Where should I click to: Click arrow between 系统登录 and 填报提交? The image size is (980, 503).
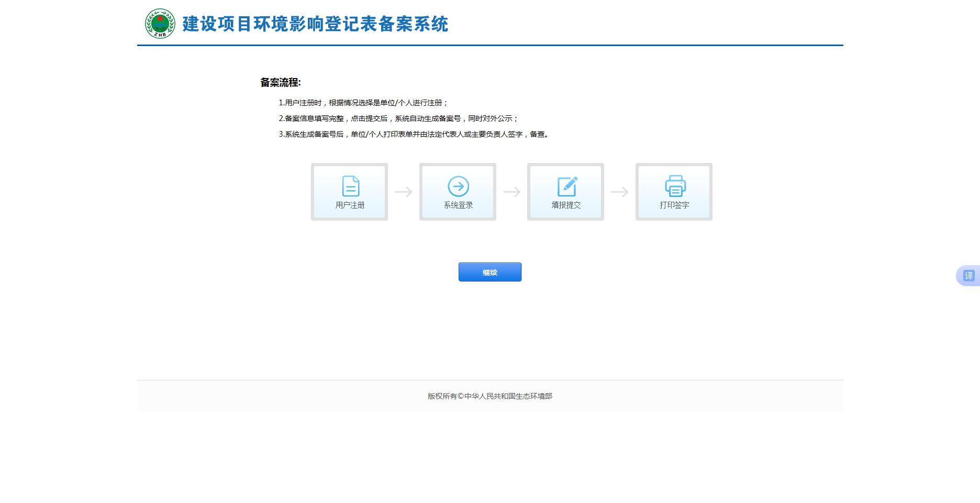point(511,192)
